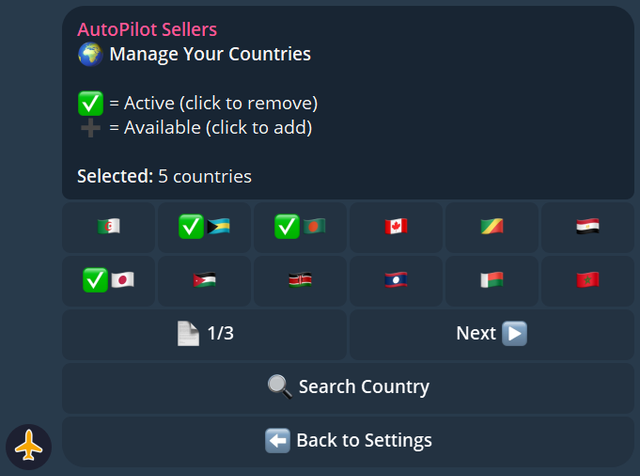Screen dimensions: 640x476
Task: Uncheck the active Bangladesh flag
Action: (x=300, y=227)
